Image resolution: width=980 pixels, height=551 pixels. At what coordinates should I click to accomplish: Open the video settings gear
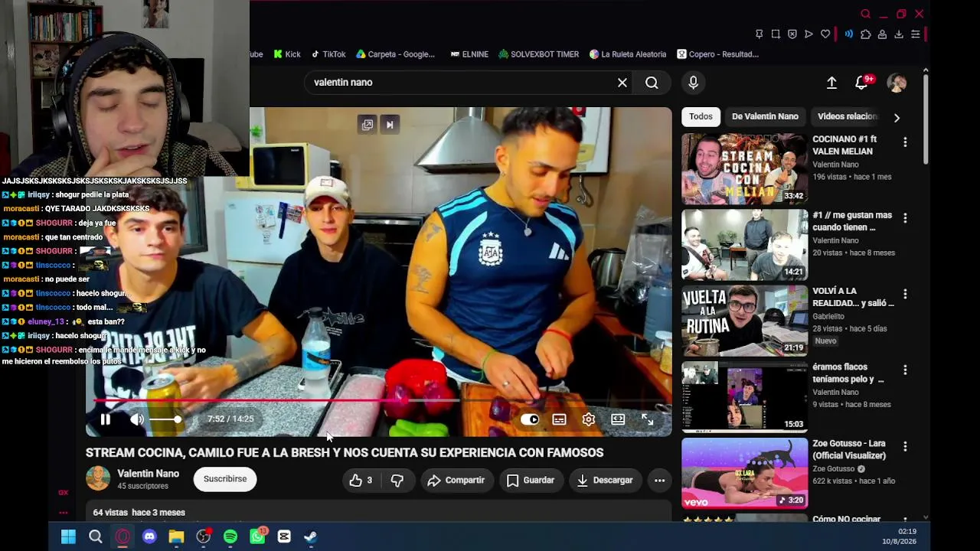589,419
